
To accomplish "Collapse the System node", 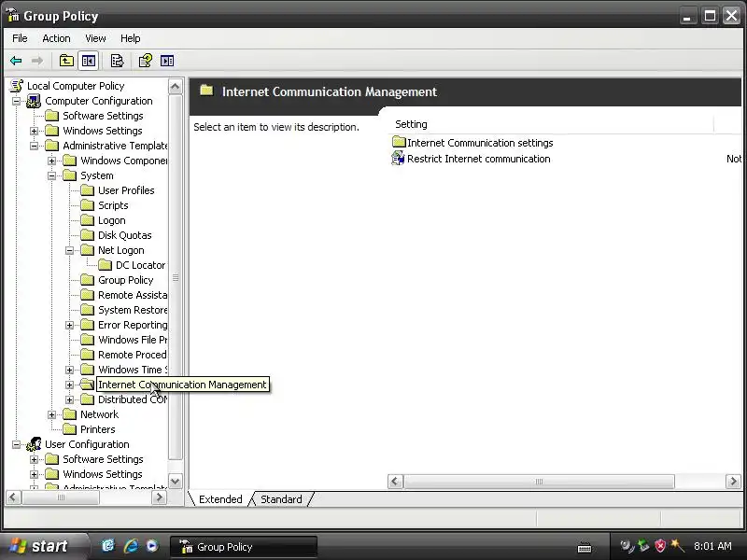I will point(51,175).
